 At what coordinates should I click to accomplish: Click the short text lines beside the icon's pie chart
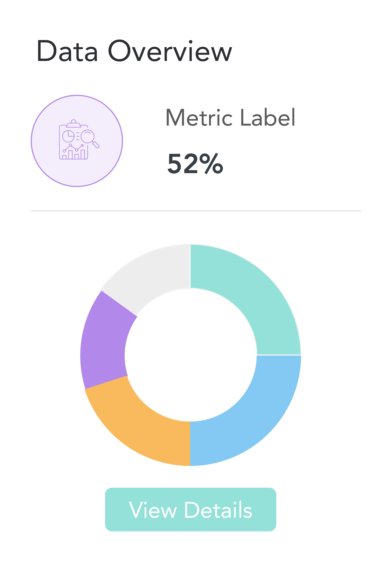click(78, 136)
